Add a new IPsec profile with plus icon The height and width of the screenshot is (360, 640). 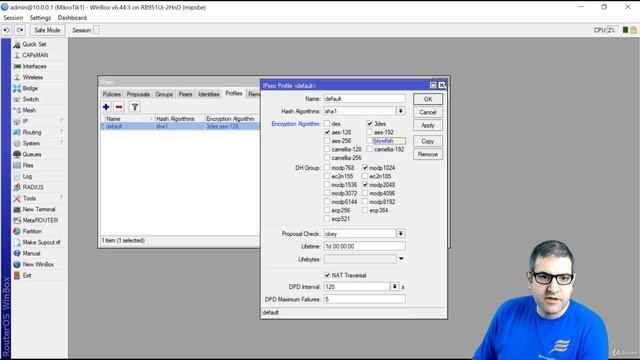[x=106, y=107]
